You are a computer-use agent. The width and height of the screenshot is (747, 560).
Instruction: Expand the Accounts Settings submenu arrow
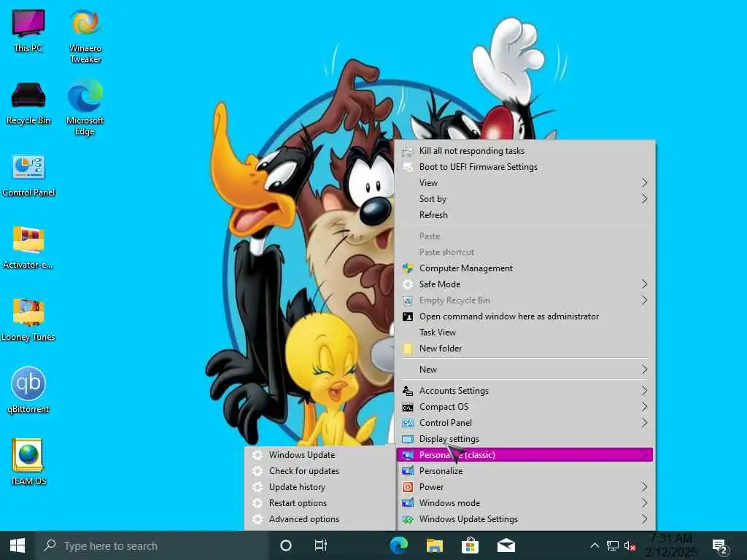click(644, 391)
